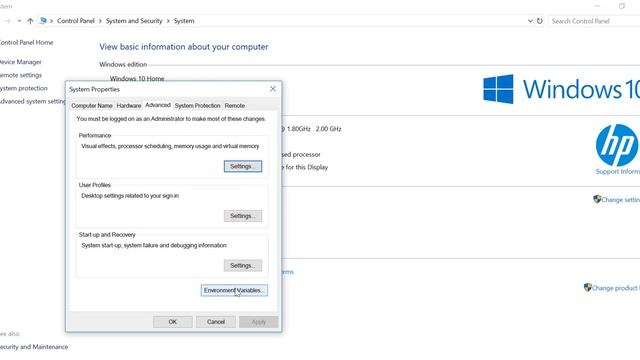The width and height of the screenshot is (640, 360).
Task: Click 'System start-up, system failure' description text
Action: (x=154, y=245)
